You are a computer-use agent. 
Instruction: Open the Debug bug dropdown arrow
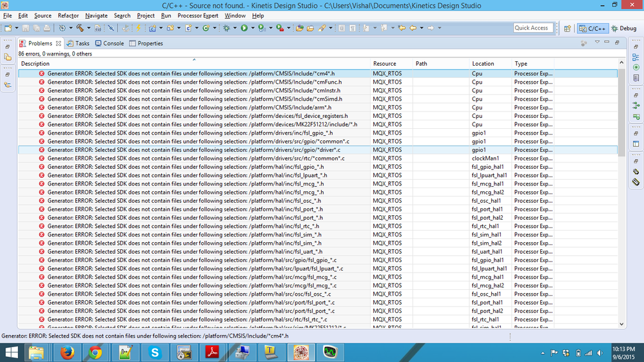click(x=235, y=28)
